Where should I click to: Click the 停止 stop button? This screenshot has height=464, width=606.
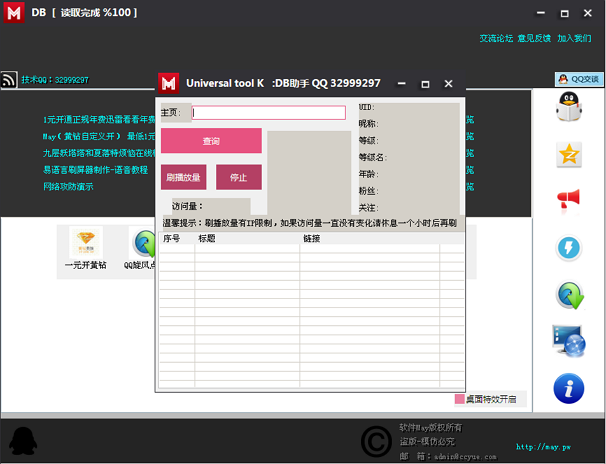(x=238, y=177)
